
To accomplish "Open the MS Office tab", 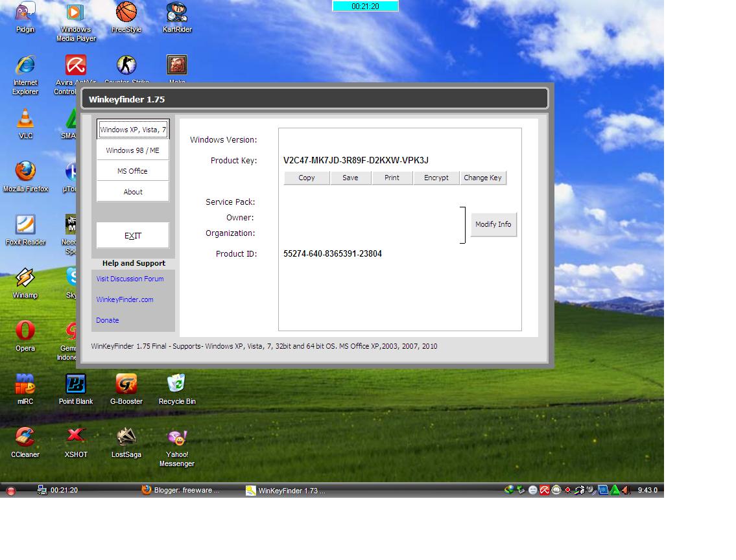I will 133,170.
